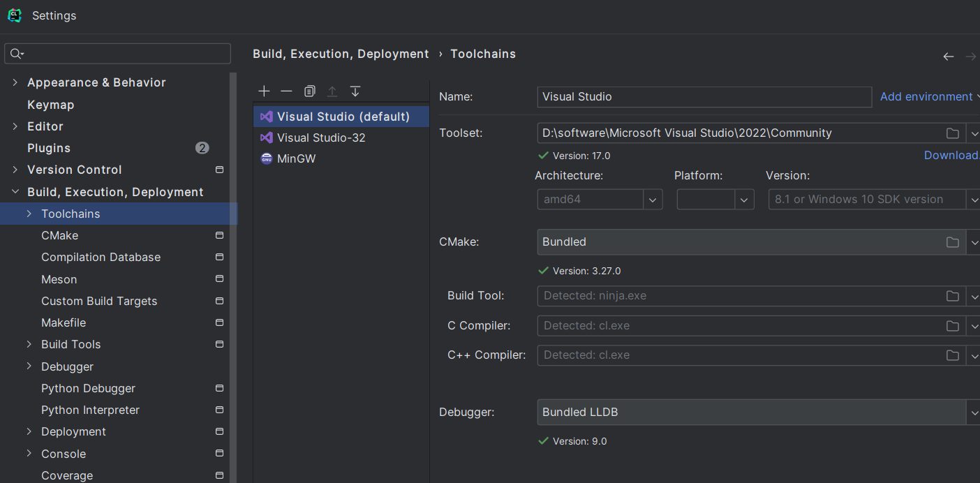
Task: Click project-level icon beside CMake
Action: (x=219, y=235)
